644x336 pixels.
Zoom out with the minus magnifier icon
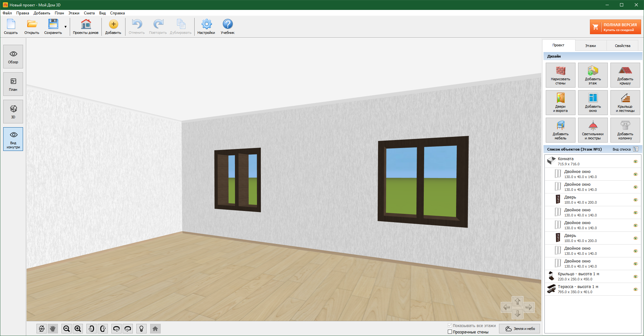[67, 329]
